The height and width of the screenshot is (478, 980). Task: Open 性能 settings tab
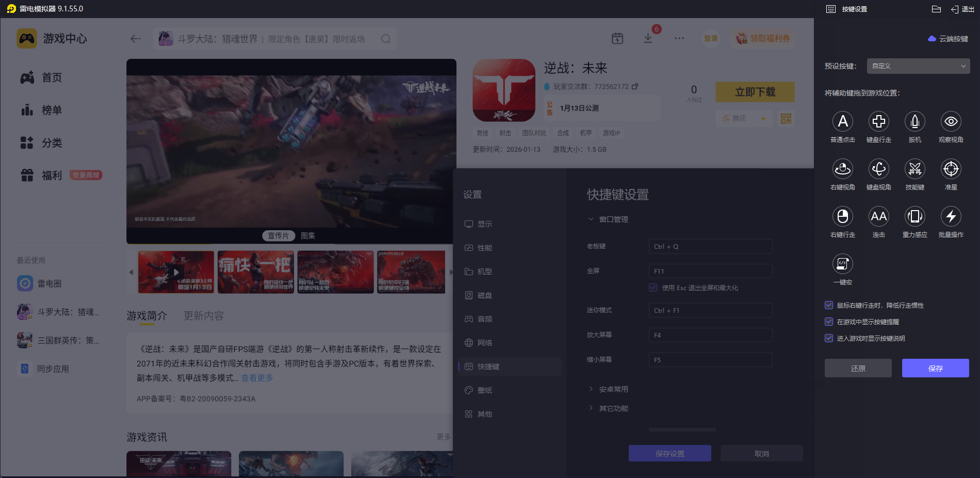pos(510,248)
